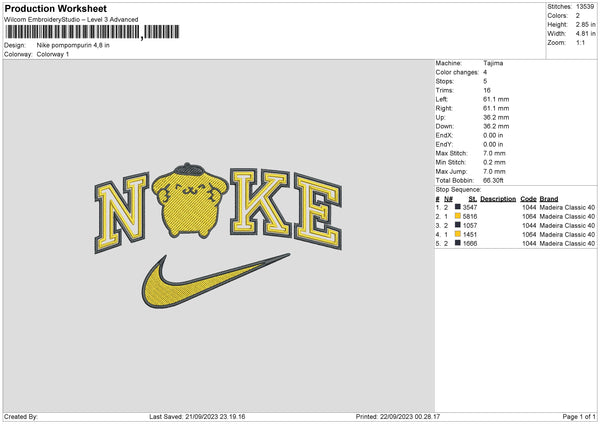The width and height of the screenshot is (600, 424).
Task: Click the 'Stop Sequence:' heading
Action: (x=458, y=190)
